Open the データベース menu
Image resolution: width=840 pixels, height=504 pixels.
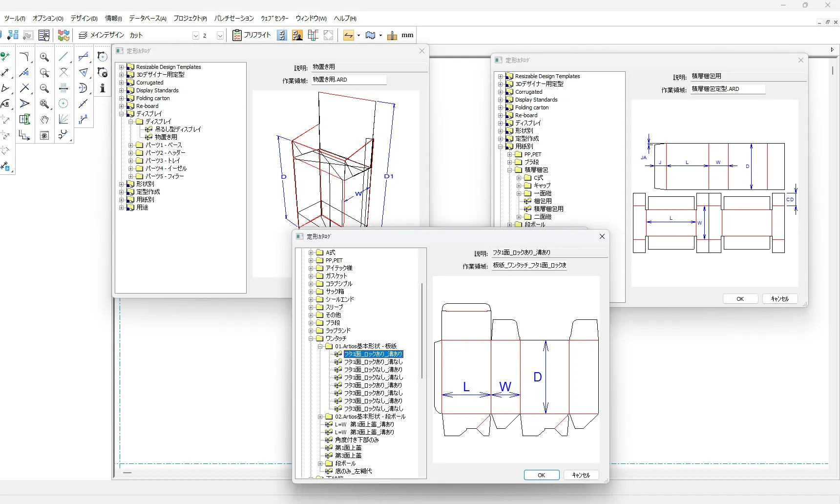[147, 19]
